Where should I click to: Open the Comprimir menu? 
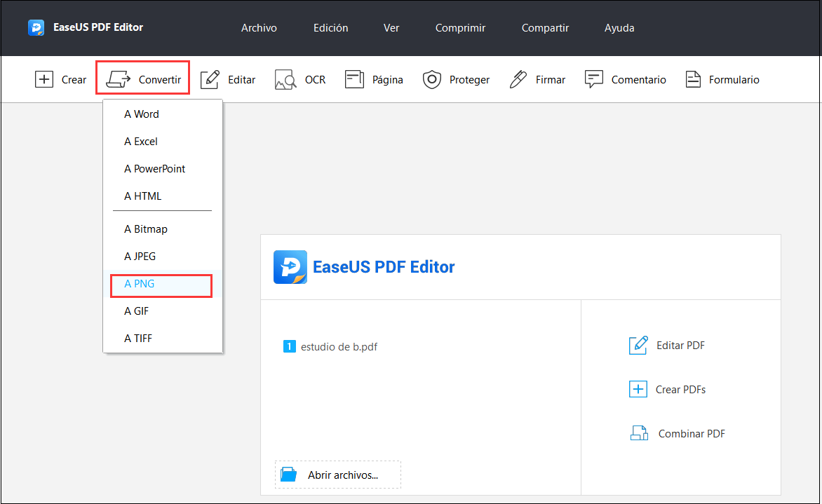[460, 28]
